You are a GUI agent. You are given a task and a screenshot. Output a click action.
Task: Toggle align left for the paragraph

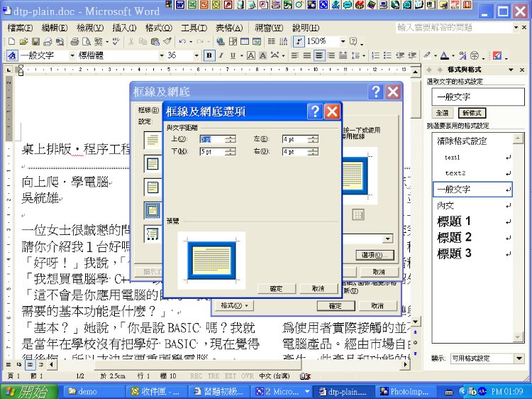click(x=295, y=55)
